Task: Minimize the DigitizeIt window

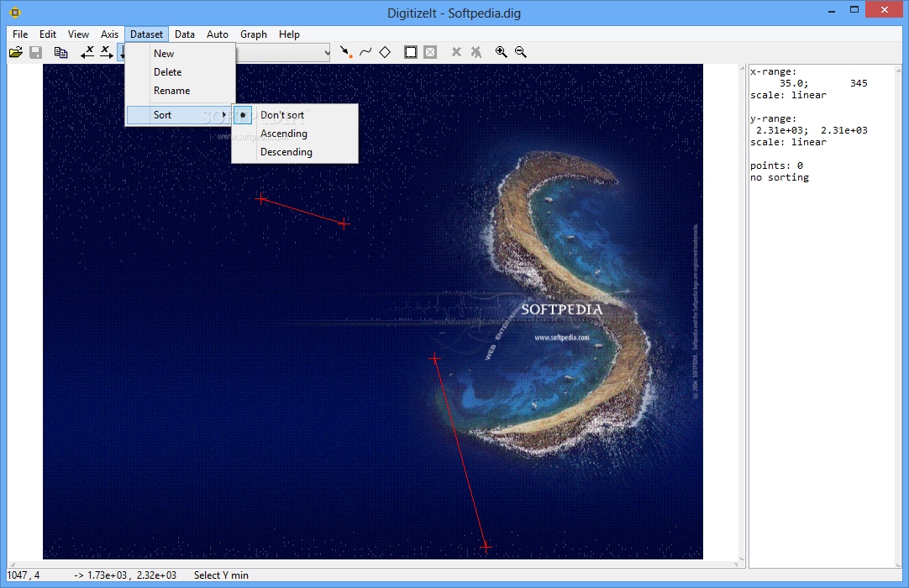Action: pyautogui.click(x=832, y=10)
